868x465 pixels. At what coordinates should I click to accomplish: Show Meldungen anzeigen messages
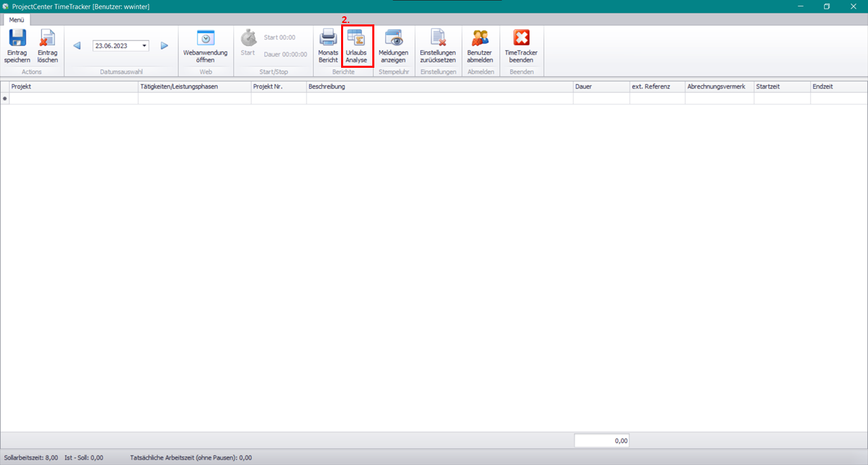point(393,38)
